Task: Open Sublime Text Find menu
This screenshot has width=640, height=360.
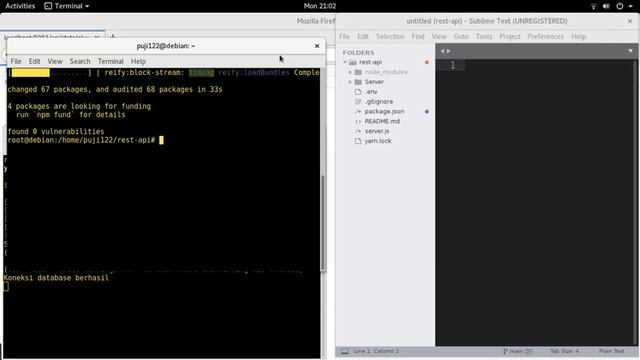Action: coord(418,36)
